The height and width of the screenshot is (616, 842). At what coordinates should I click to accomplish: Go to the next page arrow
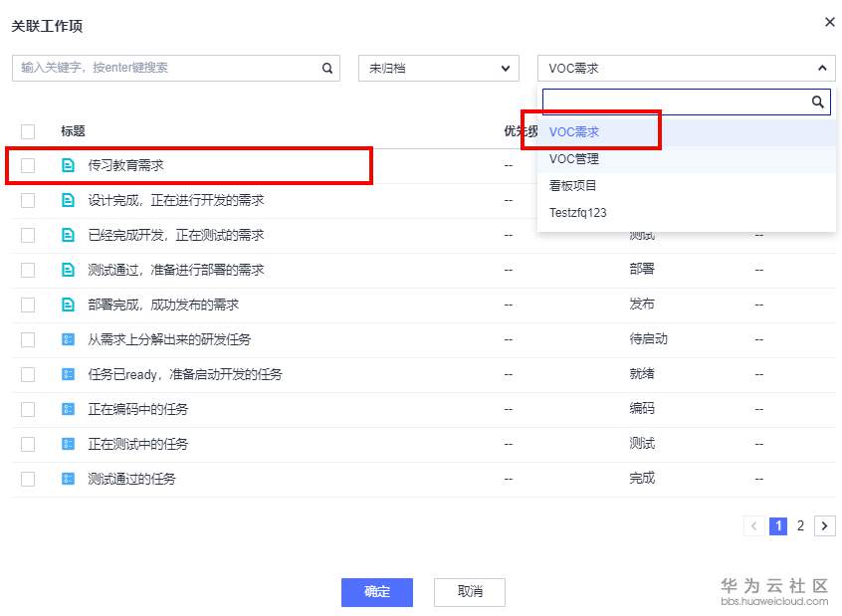(x=824, y=525)
